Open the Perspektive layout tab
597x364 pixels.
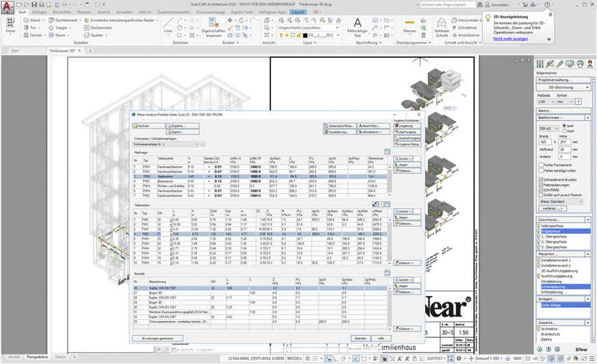click(x=38, y=357)
